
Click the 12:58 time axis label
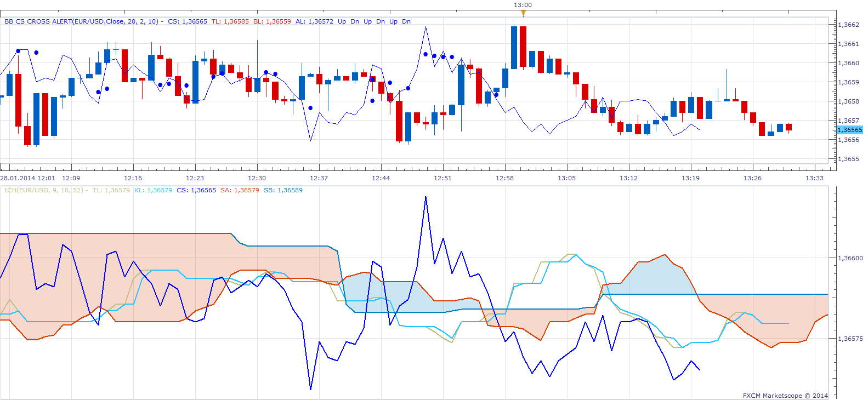505,178
